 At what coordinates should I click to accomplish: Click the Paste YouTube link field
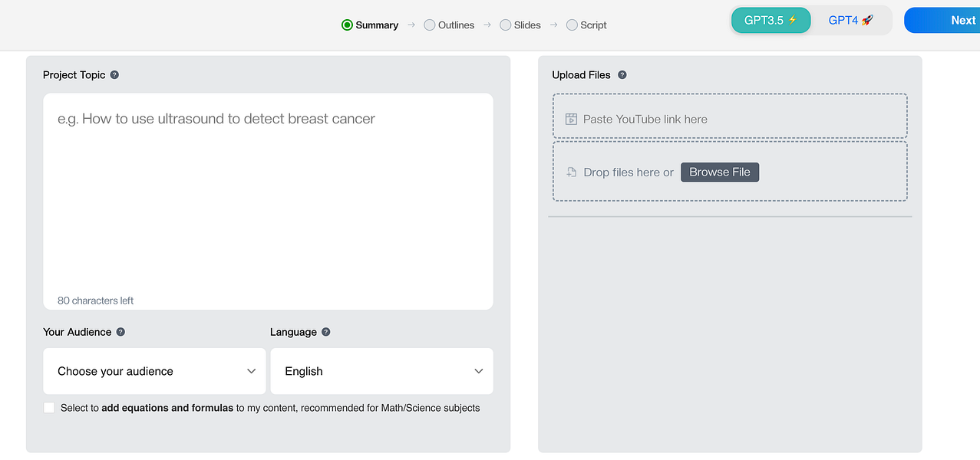coord(729,119)
